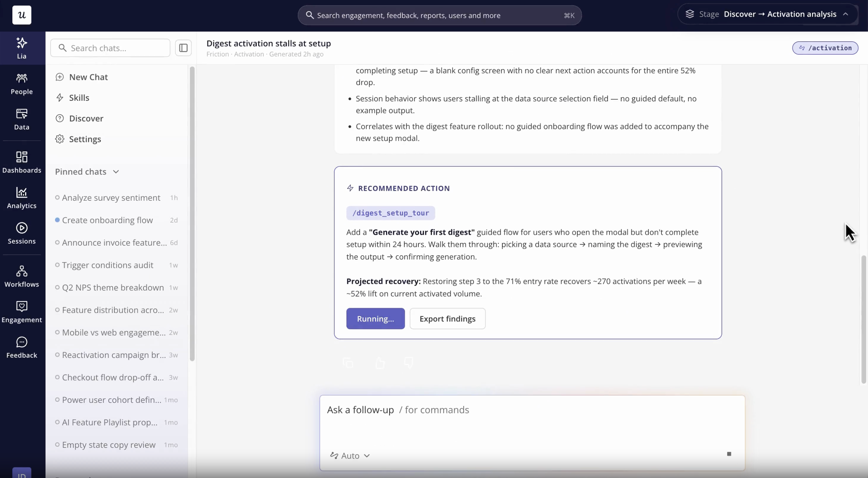The image size is (868, 478).
Task: Open the People section
Action: click(x=22, y=84)
